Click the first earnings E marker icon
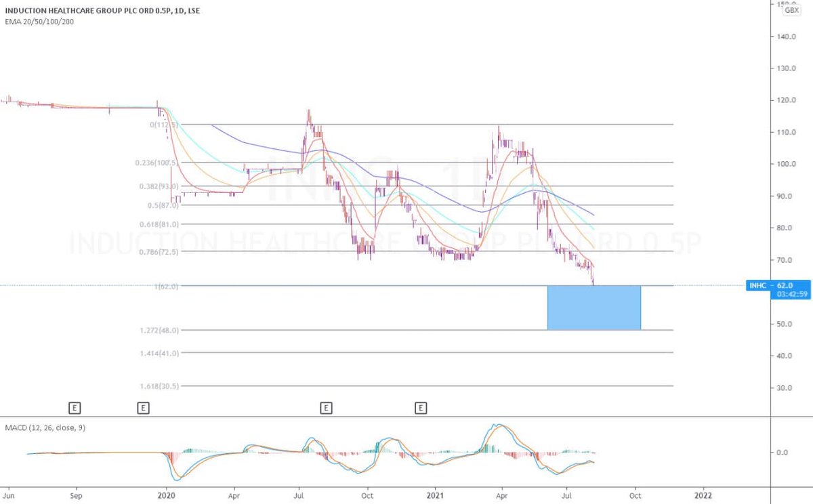Viewport: 813px width, 504px height. [x=75, y=408]
